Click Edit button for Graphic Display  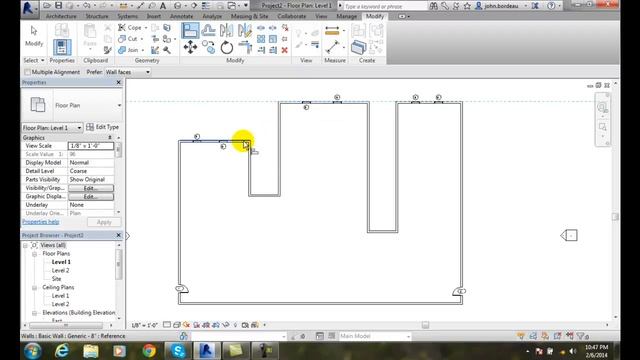pyautogui.click(x=91, y=197)
